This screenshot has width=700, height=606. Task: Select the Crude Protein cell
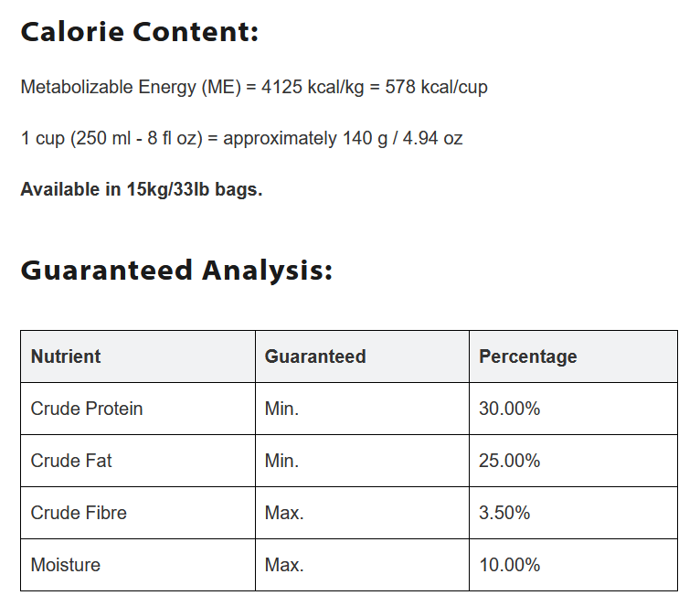[87, 409]
